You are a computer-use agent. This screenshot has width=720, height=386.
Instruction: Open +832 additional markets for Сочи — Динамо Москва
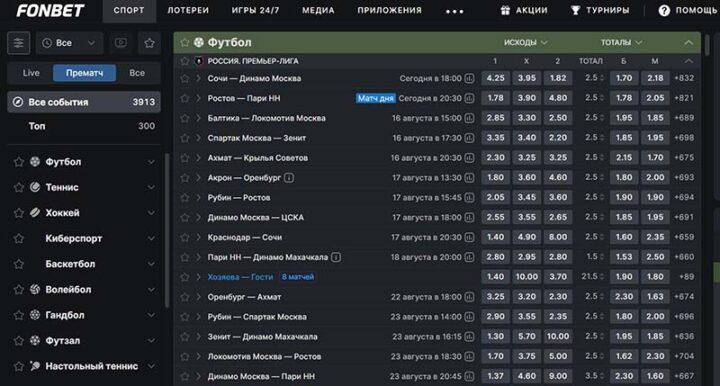684,78
